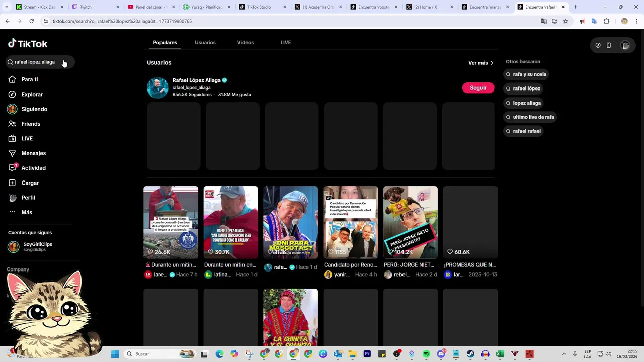Viewport: 644px width, 362px height.
Task: Open SoyGiriiiClips followed account
Action: tap(31, 246)
